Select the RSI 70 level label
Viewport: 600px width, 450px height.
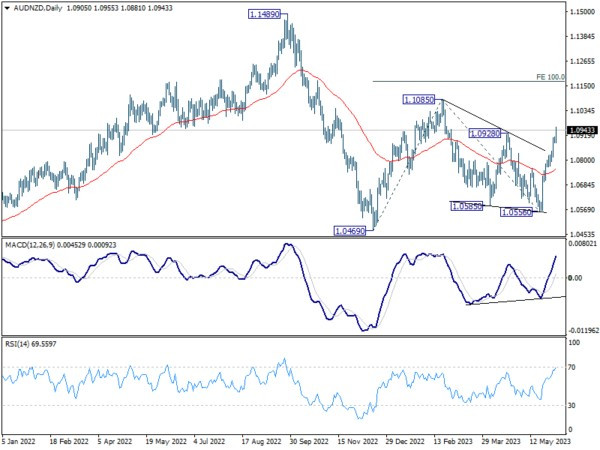click(572, 367)
